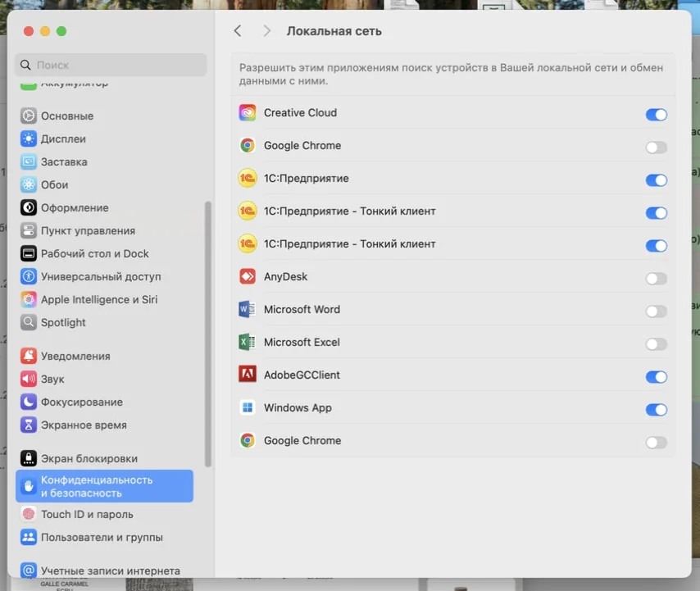Open Spotlight settings section

pos(104,322)
